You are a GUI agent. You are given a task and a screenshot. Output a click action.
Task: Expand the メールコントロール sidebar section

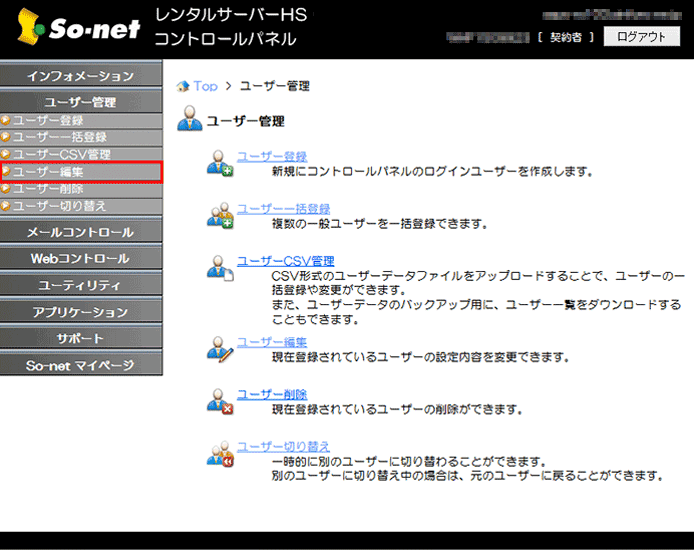click(80, 232)
